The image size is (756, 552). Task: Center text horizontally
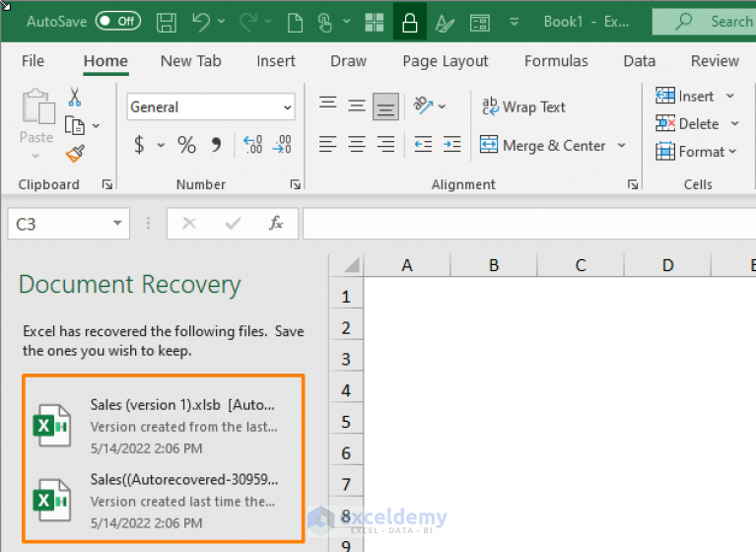(357, 144)
